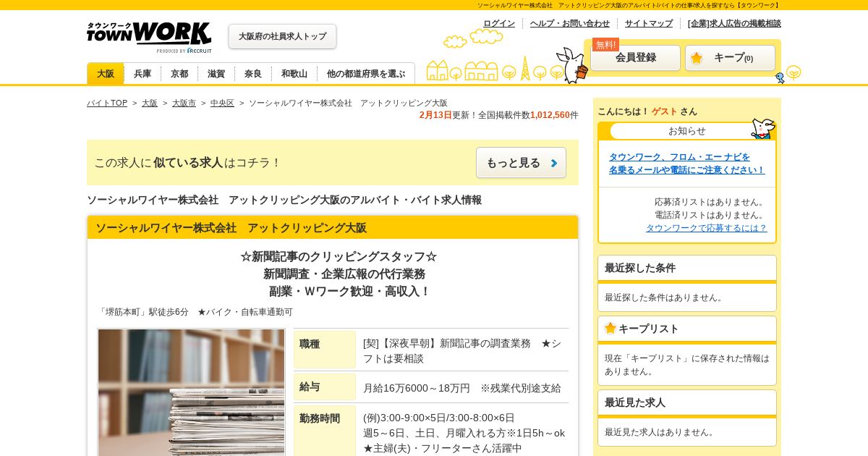The height and width of the screenshot is (456, 868).
Task: Open 大阪府の社員求人トップ button
Action: pyautogui.click(x=282, y=36)
